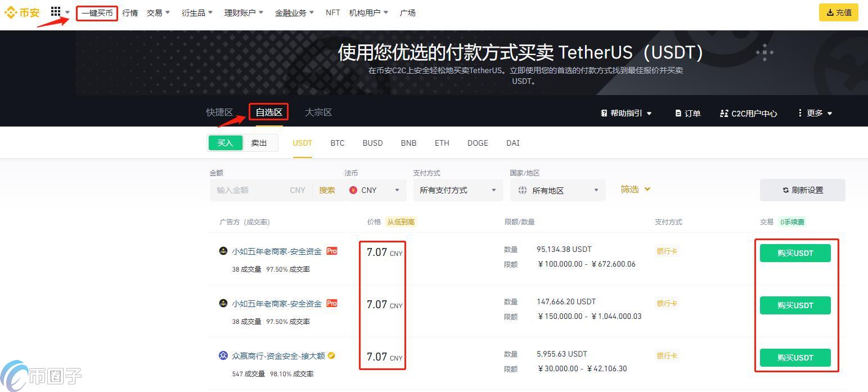Click the CNY currency flag icon
868x392 pixels.
click(353, 190)
